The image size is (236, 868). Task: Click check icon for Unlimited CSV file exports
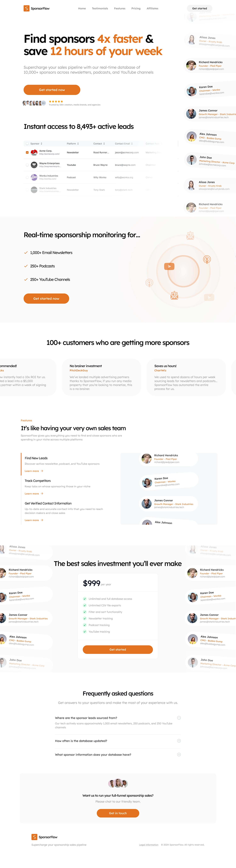point(84,605)
